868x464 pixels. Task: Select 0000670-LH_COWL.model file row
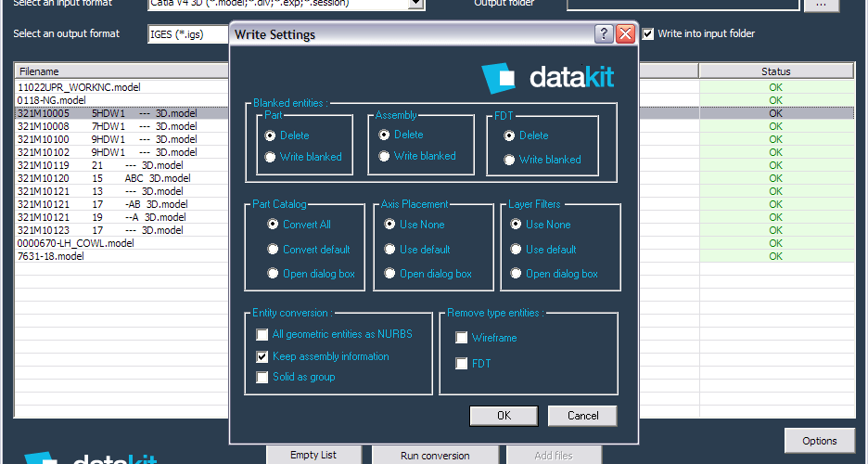pos(76,243)
